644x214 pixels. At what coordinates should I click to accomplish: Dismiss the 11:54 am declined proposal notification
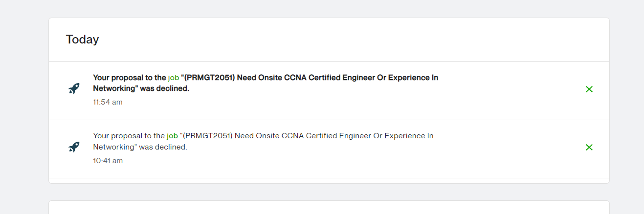(x=589, y=89)
